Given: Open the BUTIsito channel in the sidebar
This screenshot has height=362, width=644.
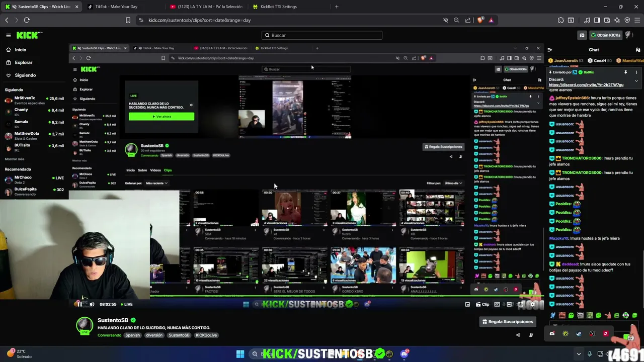Looking at the screenshot, I should 34,147.
